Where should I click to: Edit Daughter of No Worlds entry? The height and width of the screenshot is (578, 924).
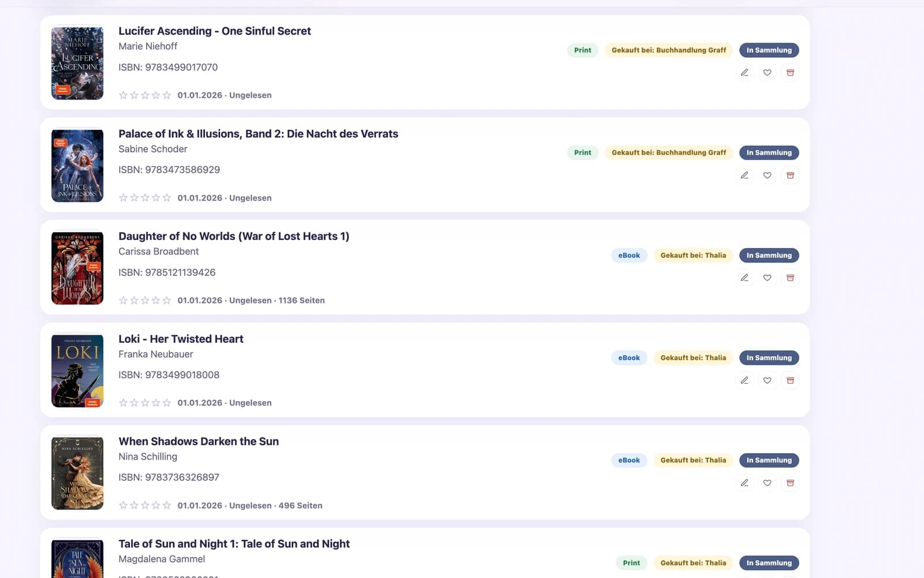pos(744,278)
